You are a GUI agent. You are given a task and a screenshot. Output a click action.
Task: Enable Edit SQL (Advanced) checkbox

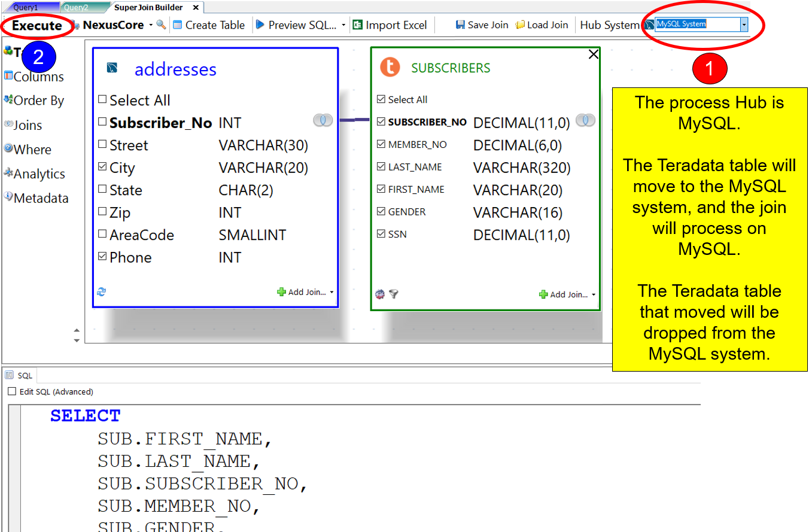coord(12,391)
